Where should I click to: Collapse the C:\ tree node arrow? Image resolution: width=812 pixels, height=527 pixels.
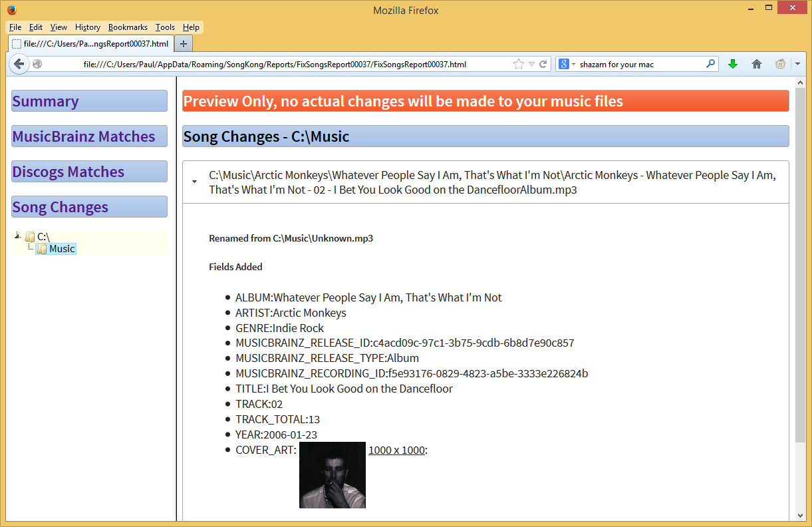pos(17,236)
